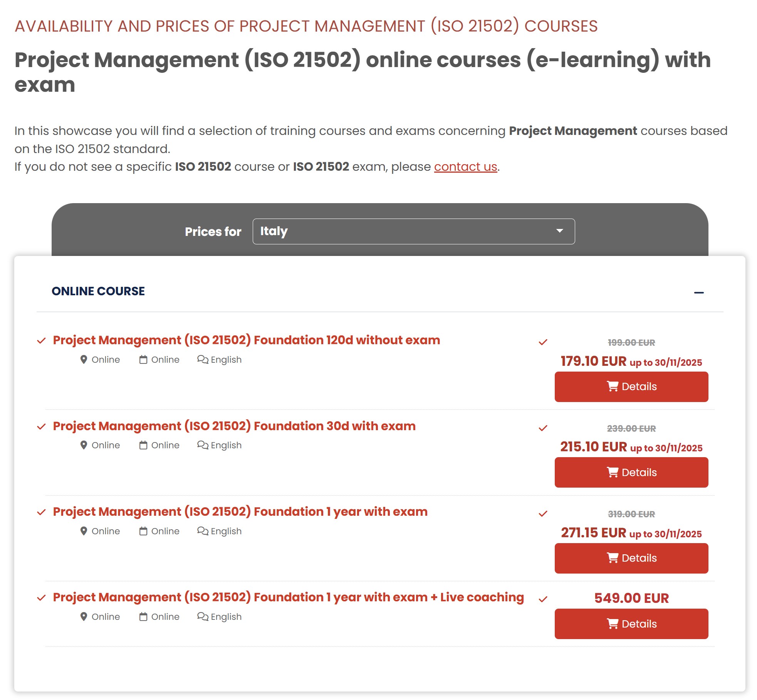The image size is (757, 700).
Task: Click cart icon in 549.00 EUR Details button
Action: tap(613, 624)
